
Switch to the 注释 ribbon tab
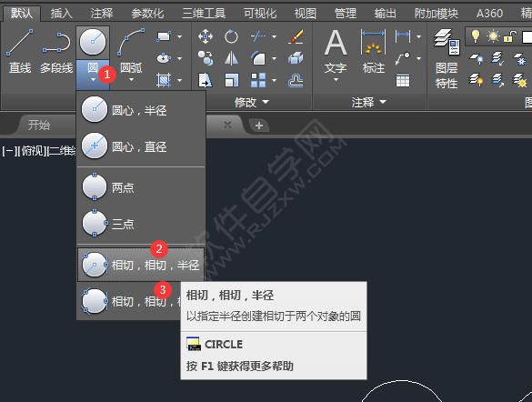tap(102, 14)
